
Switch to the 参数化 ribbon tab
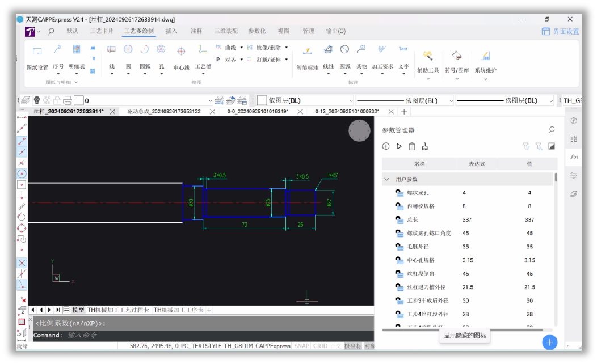[257, 31]
